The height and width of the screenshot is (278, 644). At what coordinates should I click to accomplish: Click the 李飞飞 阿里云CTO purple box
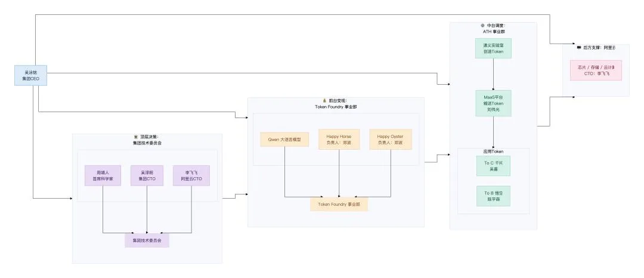191,176
